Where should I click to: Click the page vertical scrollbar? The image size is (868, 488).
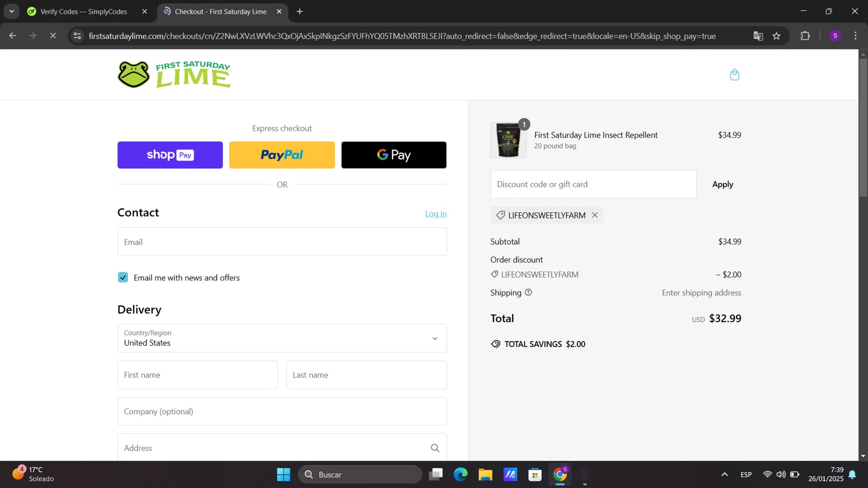coord(863,127)
